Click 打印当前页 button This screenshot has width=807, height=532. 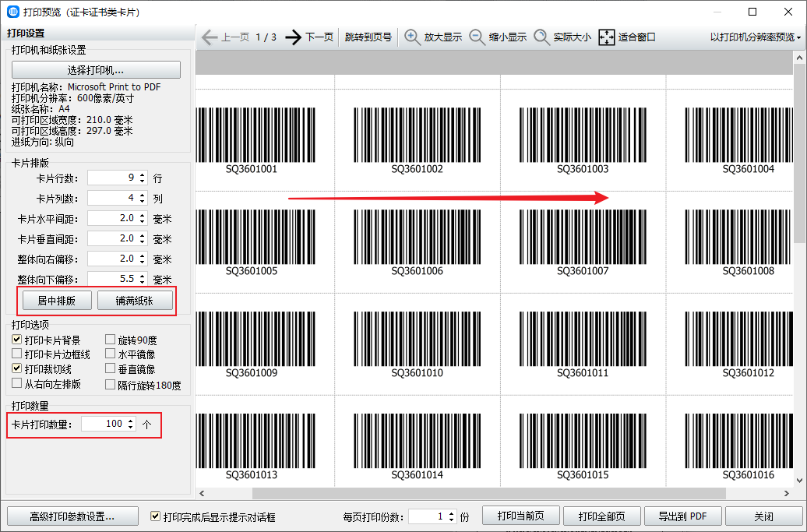(x=521, y=516)
